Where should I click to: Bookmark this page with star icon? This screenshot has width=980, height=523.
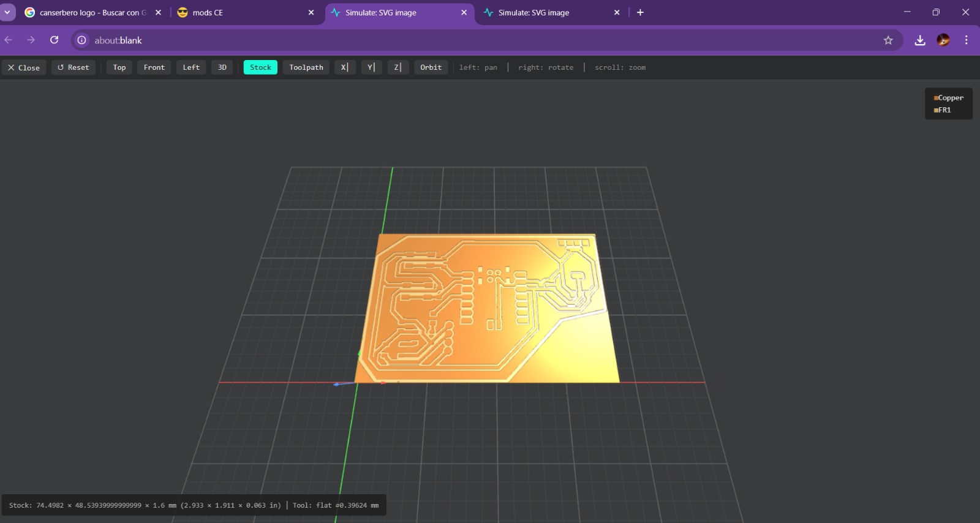(888, 40)
